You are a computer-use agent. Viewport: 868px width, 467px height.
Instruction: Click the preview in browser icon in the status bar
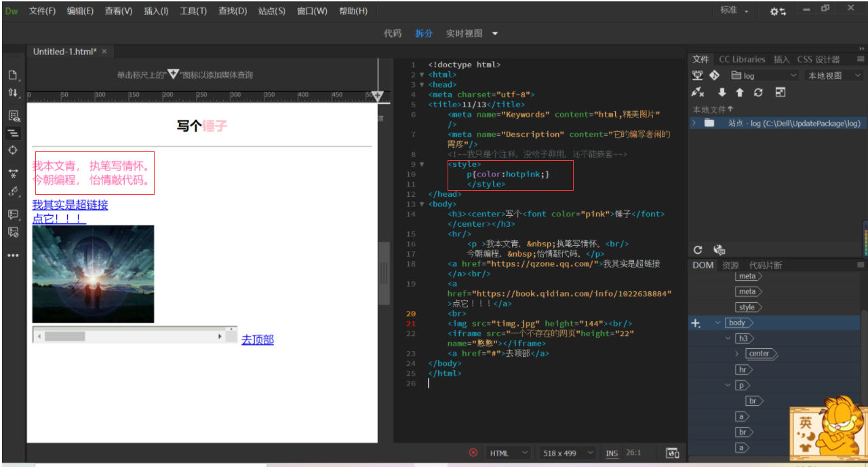point(673,453)
